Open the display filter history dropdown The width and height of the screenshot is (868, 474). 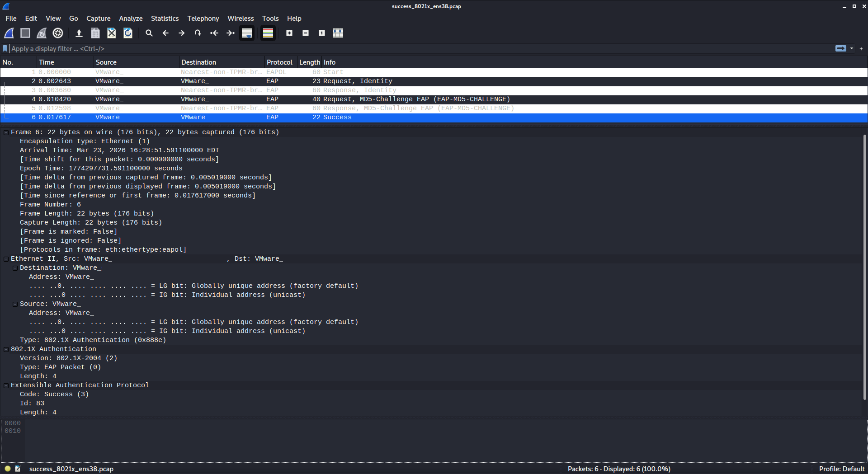point(852,48)
